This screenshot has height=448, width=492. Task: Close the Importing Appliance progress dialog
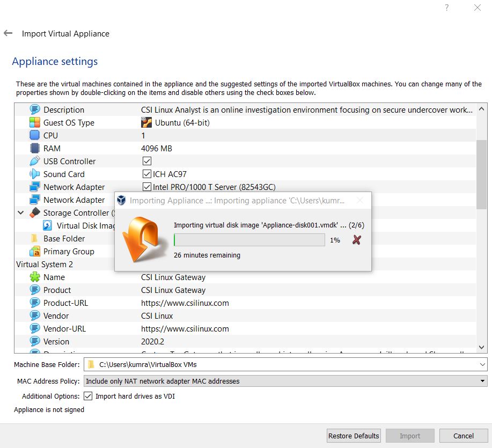pyautogui.click(x=360, y=200)
